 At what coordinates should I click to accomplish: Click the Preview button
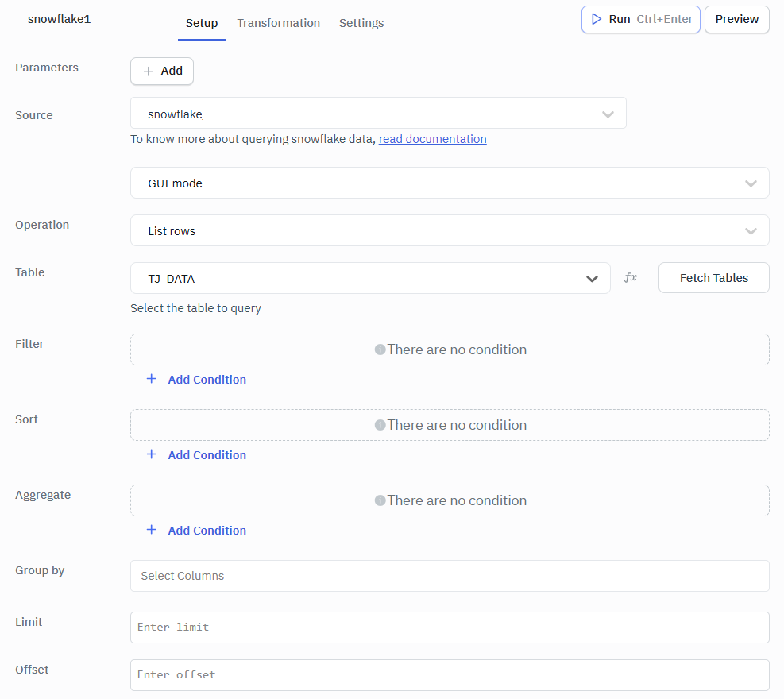coord(737,20)
